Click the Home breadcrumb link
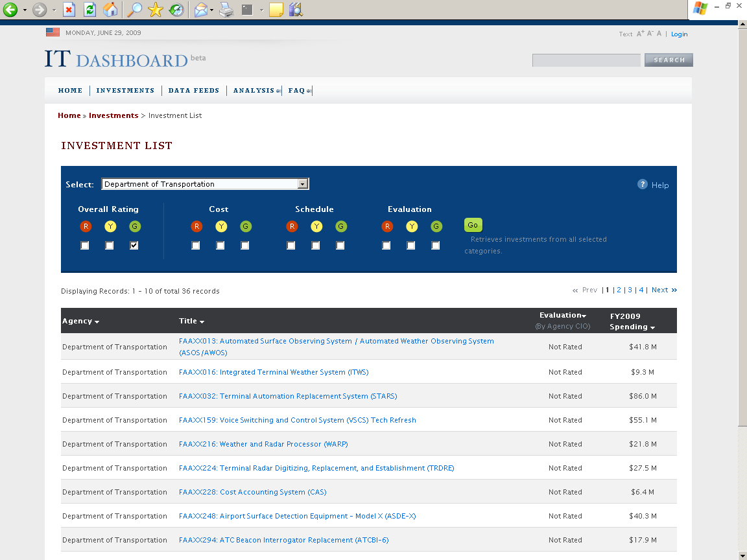Viewport: 747px width, 560px height. 69,115
